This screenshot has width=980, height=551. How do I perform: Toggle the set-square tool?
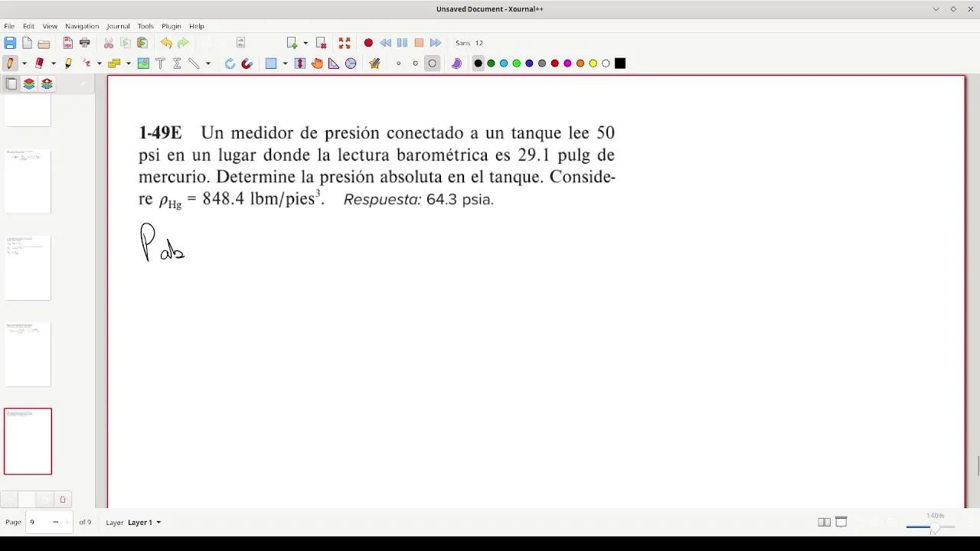pos(334,64)
